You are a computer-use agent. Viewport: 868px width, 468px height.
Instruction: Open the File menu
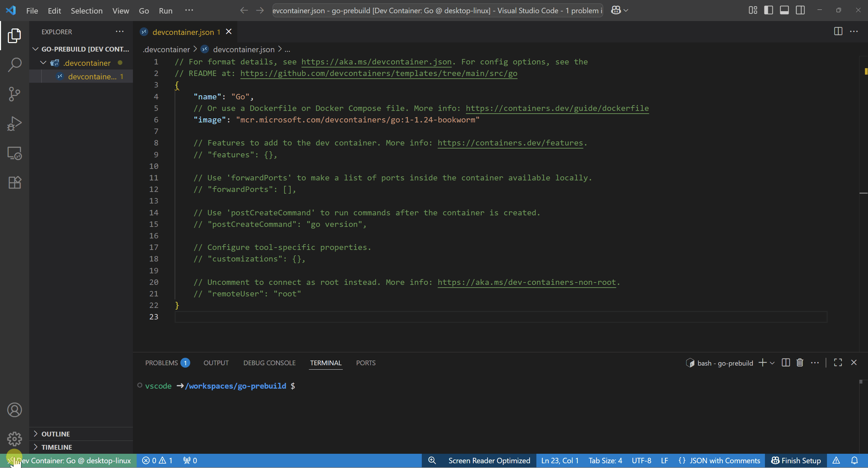coord(32,11)
